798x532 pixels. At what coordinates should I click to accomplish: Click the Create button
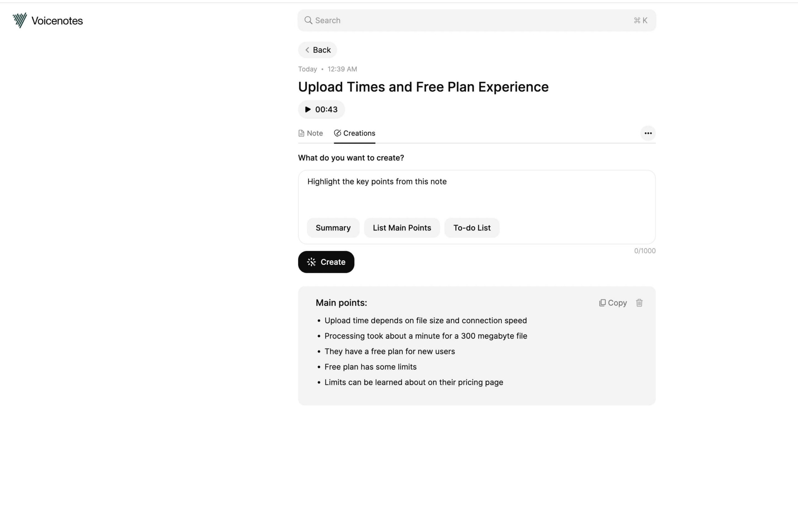point(326,262)
